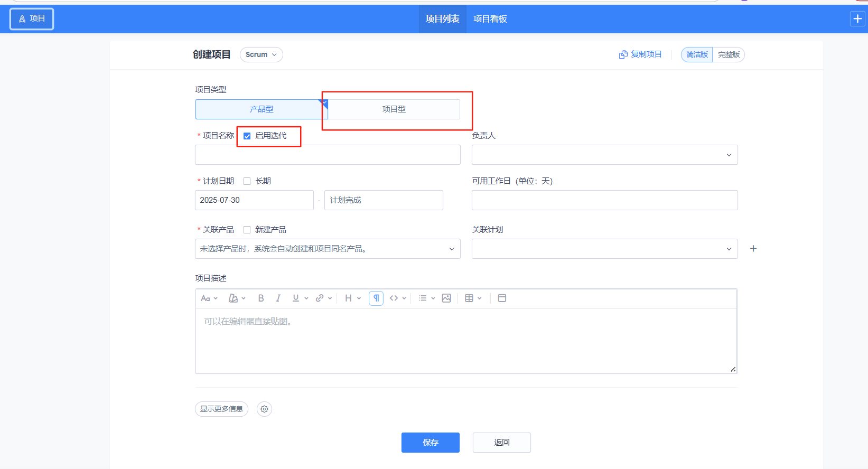Screen dimensions: 868x469
Task: Switch to the 简洁版 view
Action: [697, 55]
